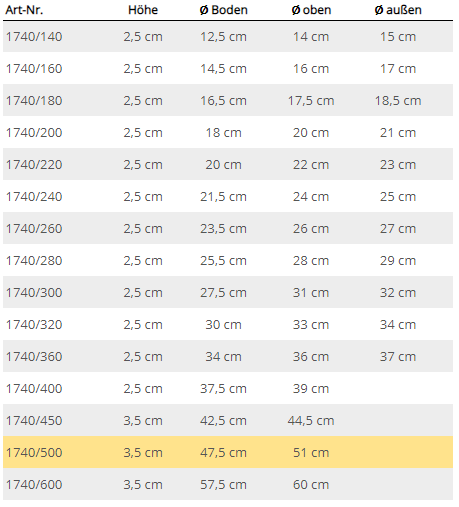Select article number 1740/360
Image resolution: width=459 pixels, height=507 pixels.
click(34, 357)
